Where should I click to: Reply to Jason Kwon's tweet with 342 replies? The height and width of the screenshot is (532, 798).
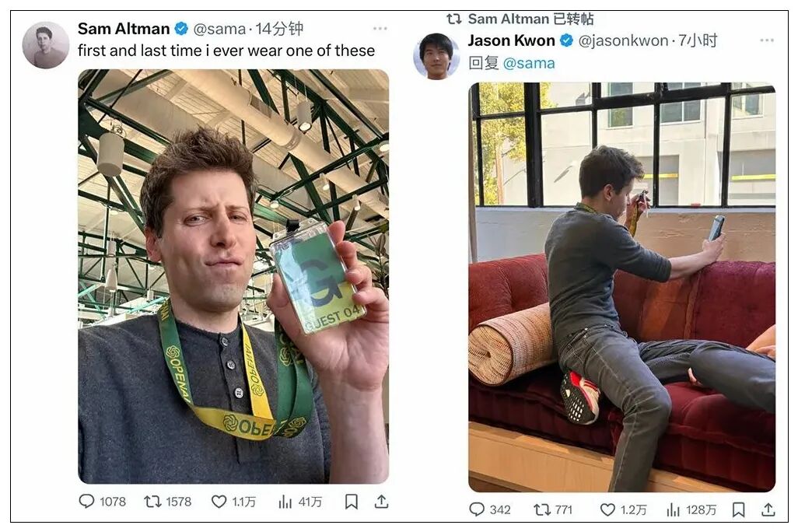click(489, 509)
